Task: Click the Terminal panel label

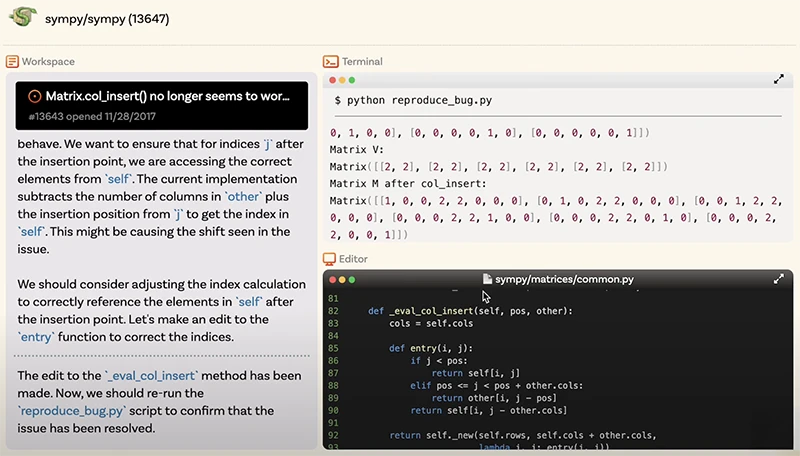Action: 362,62
